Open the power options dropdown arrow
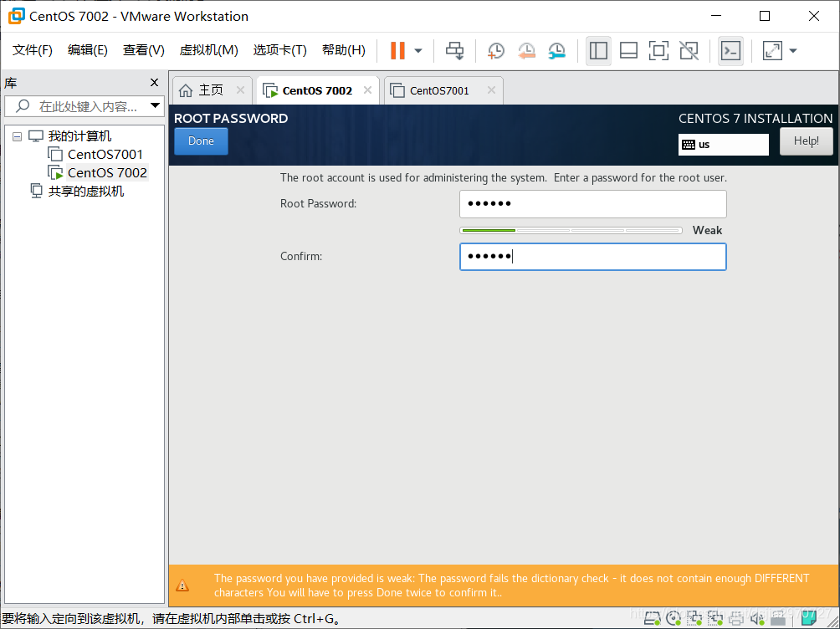The width and height of the screenshot is (840, 629). coord(418,51)
